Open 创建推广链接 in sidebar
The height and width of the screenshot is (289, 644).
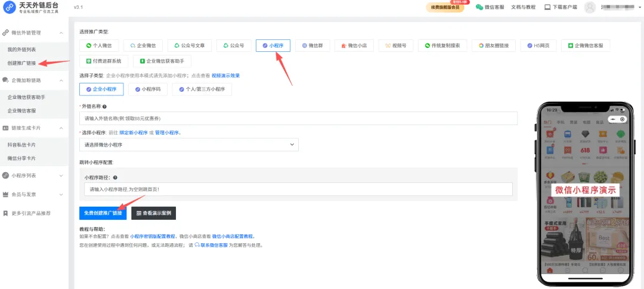[22, 63]
